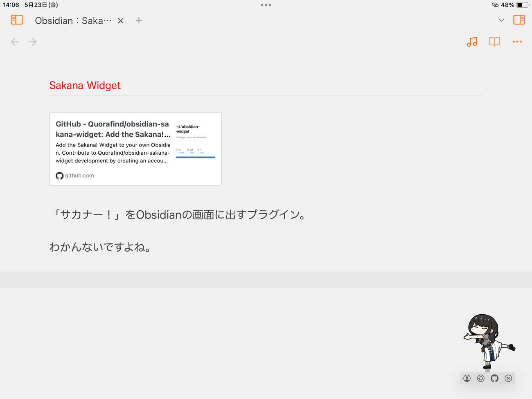The width and height of the screenshot is (532, 399).
Task: Open GitHub via the widget's GitHub icon
Action: [495, 379]
